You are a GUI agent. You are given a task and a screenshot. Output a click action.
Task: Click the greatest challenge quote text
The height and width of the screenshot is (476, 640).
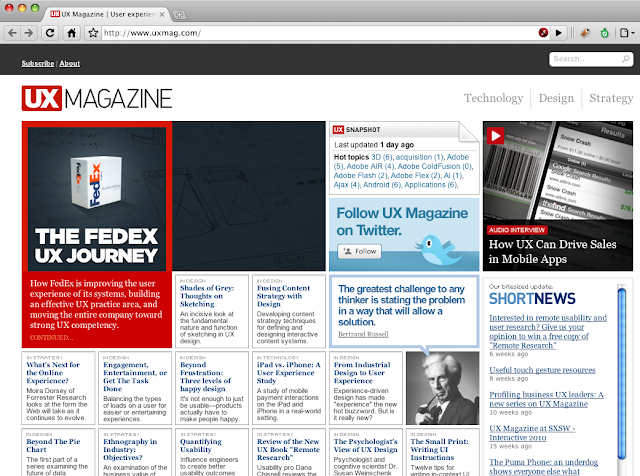pyautogui.click(x=402, y=305)
